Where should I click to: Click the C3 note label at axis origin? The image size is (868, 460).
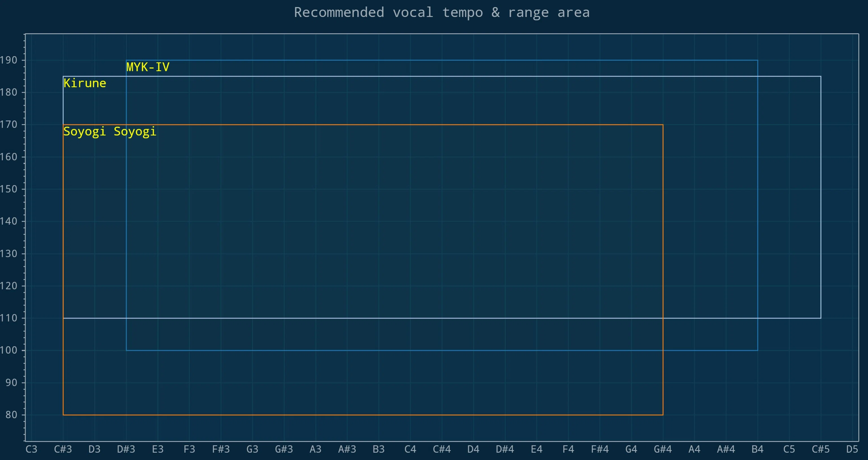pyautogui.click(x=31, y=449)
